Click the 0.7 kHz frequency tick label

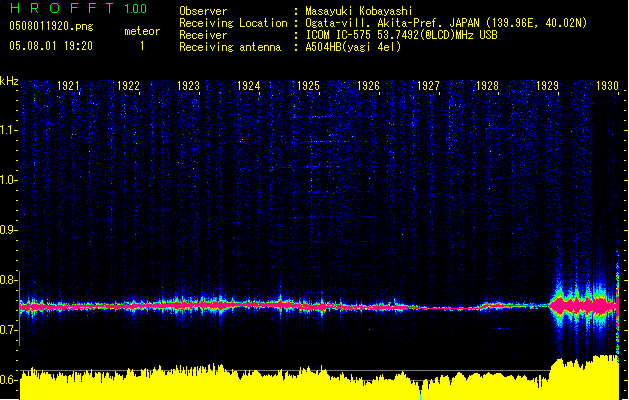8,330
